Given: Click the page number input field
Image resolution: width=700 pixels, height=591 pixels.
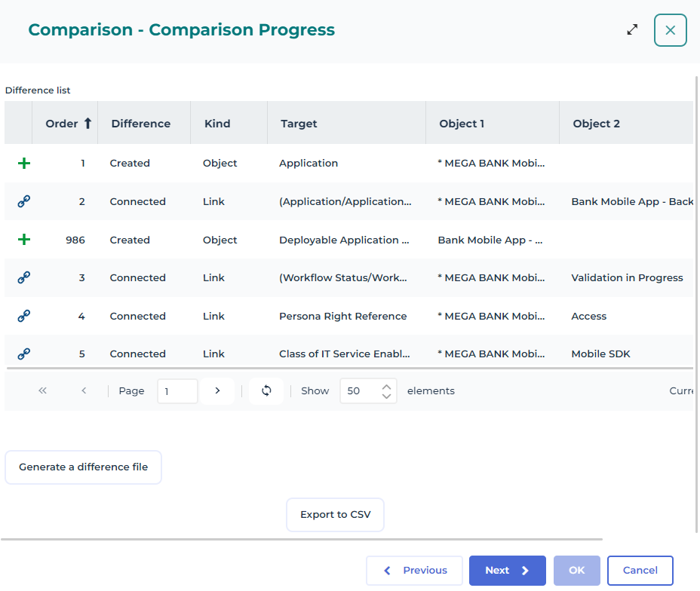Looking at the screenshot, I should [x=177, y=391].
